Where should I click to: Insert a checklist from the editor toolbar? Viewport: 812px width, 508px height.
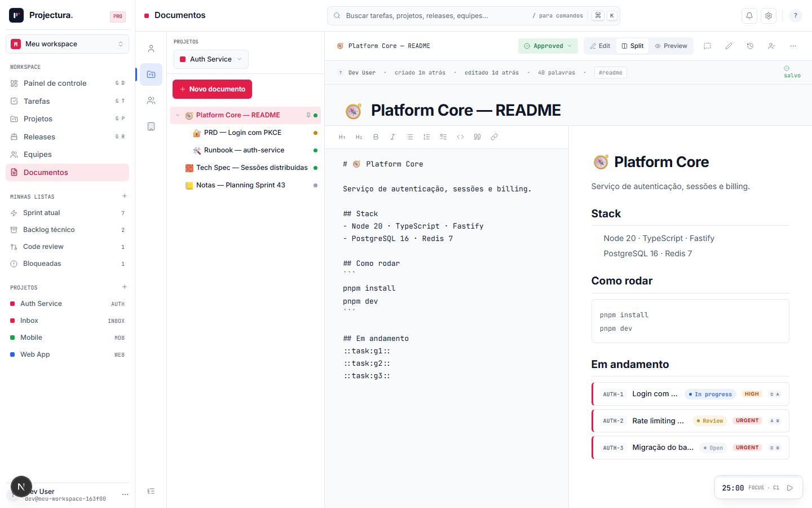(x=443, y=137)
